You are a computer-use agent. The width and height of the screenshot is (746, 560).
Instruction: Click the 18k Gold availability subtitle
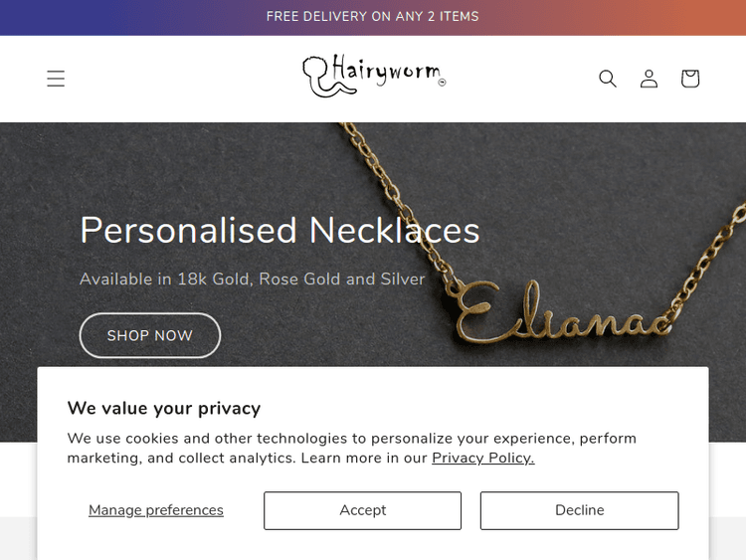[252, 280]
